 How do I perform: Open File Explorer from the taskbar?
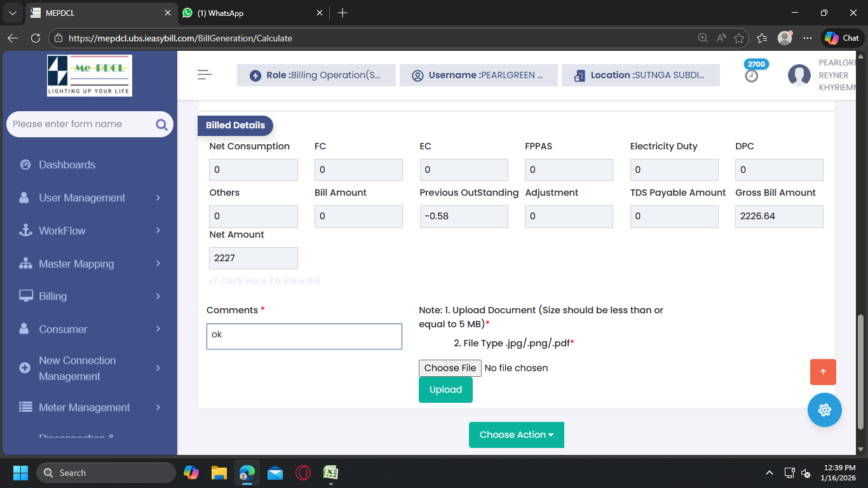coord(219,473)
